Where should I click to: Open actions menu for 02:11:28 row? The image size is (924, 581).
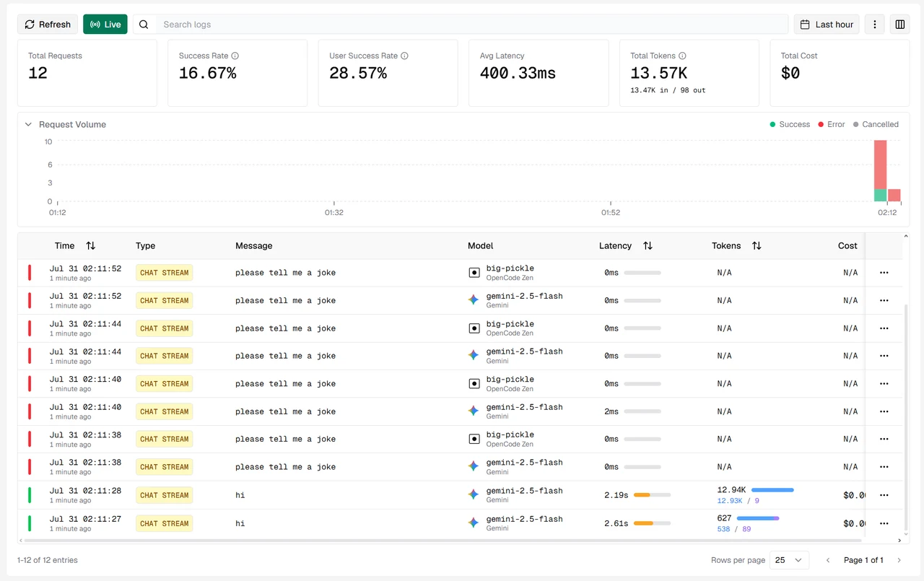(884, 495)
